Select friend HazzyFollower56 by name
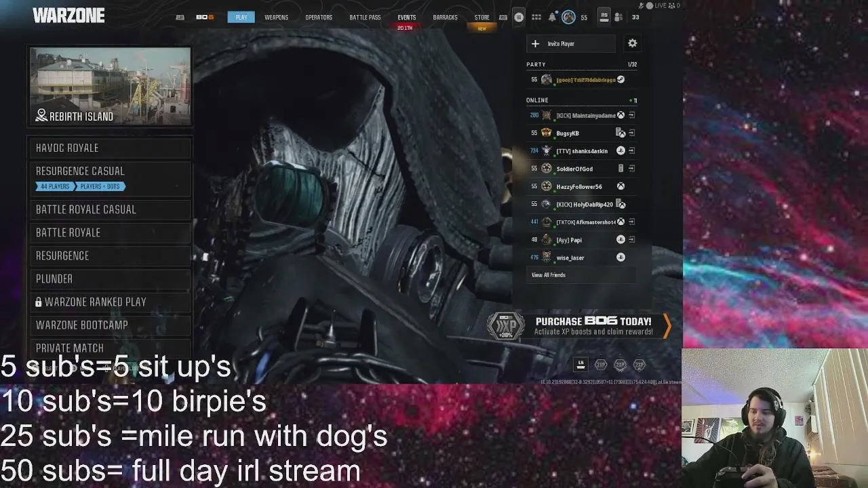Viewport: 868px width, 488px height. (579, 186)
